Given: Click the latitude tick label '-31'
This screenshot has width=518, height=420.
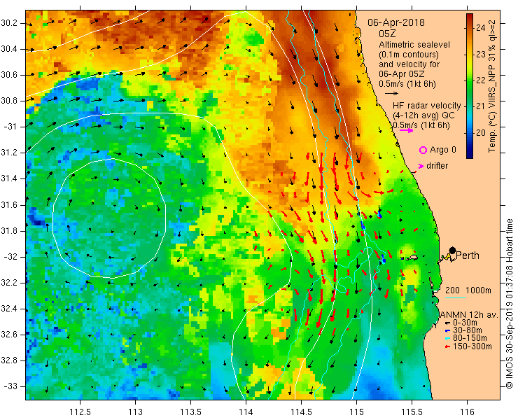Looking at the screenshot, I should (x=10, y=127).
